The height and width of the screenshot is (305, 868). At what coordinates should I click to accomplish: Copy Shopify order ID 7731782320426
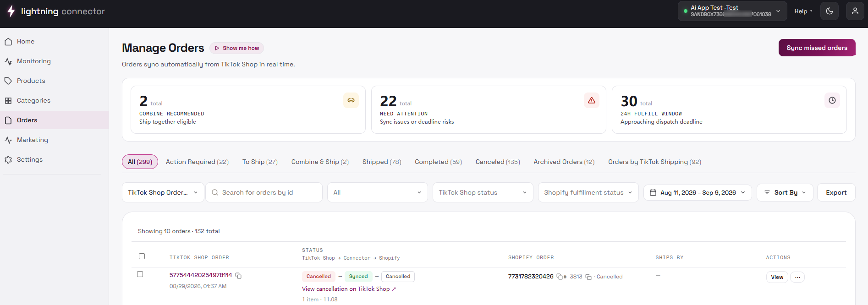pos(560,277)
